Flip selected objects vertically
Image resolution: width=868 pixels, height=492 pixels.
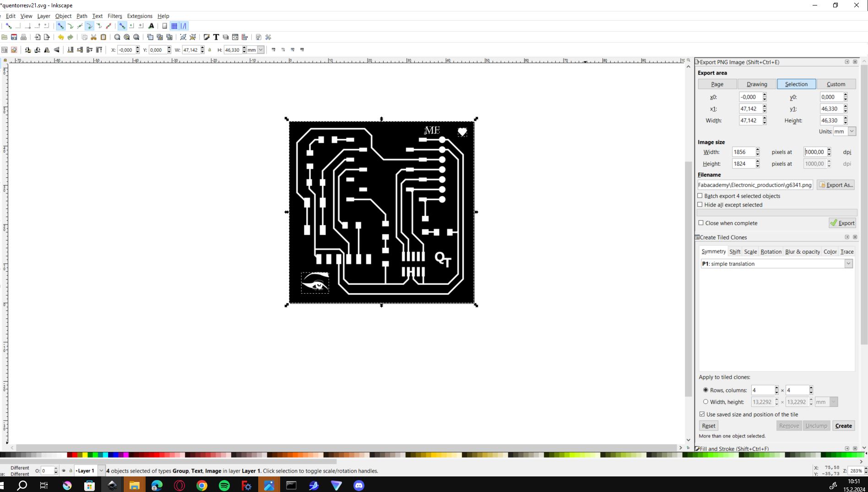point(57,50)
